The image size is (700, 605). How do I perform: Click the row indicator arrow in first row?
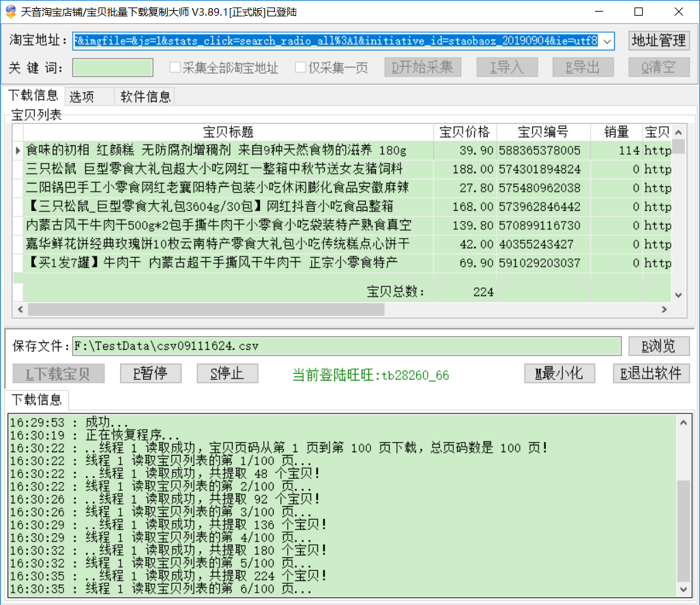18,150
